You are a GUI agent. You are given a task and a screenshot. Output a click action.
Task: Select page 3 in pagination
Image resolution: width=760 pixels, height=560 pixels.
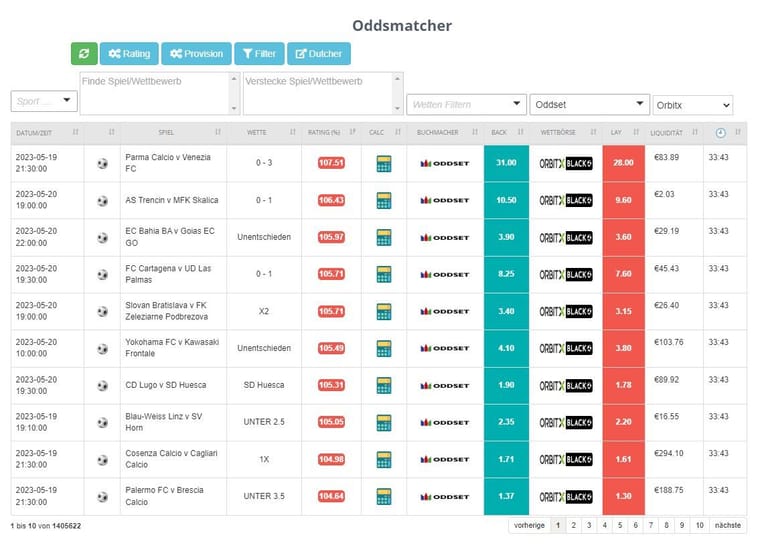(589, 526)
